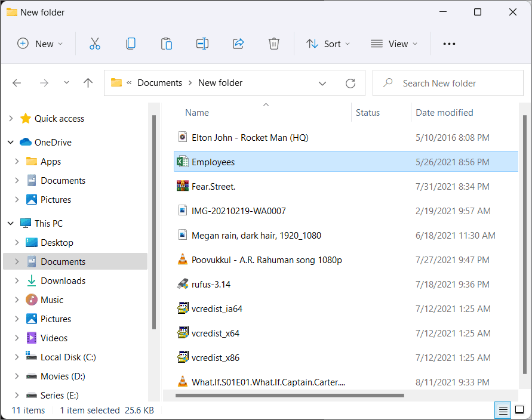Viewport: 532px width, 420px height.
Task: Go up to the Documents folder
Action: 88,83
